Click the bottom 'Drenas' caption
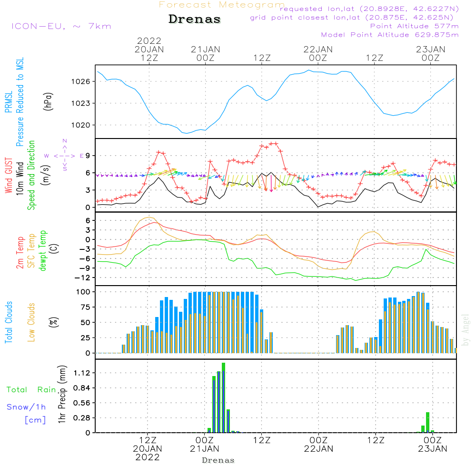Image resolution: width=476 pixels, height=476 pixels. point(218,460)
